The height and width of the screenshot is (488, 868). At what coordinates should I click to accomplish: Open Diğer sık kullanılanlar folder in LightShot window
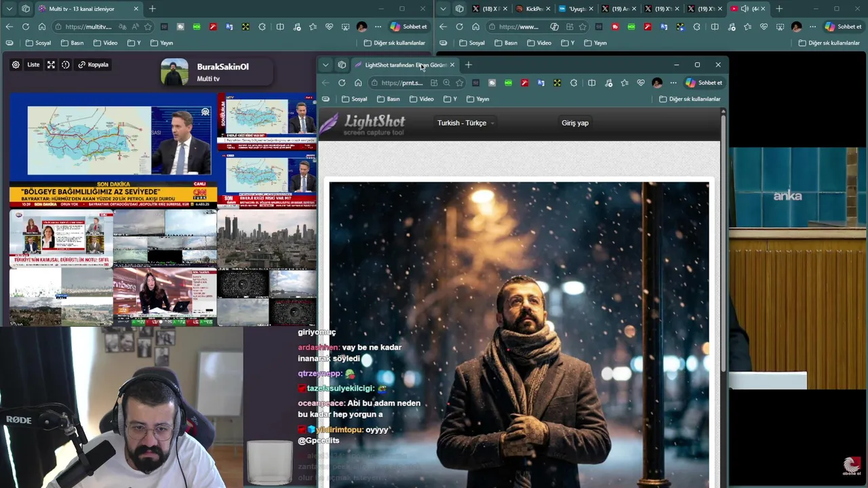click(x=690, y=99)
